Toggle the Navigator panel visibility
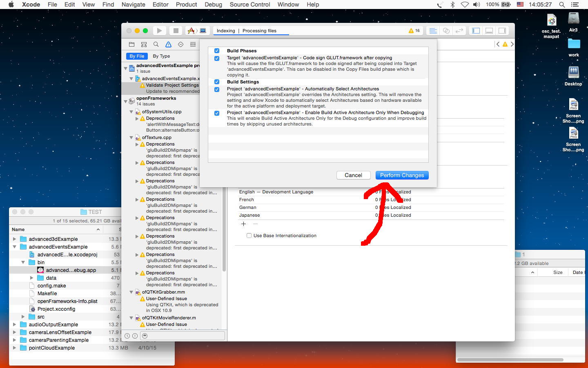 point(476,31)
